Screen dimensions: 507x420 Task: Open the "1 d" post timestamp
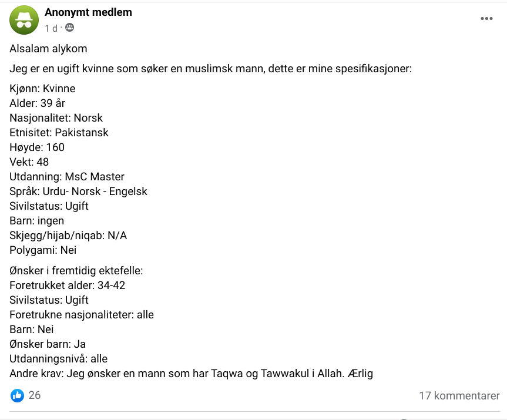51,28
